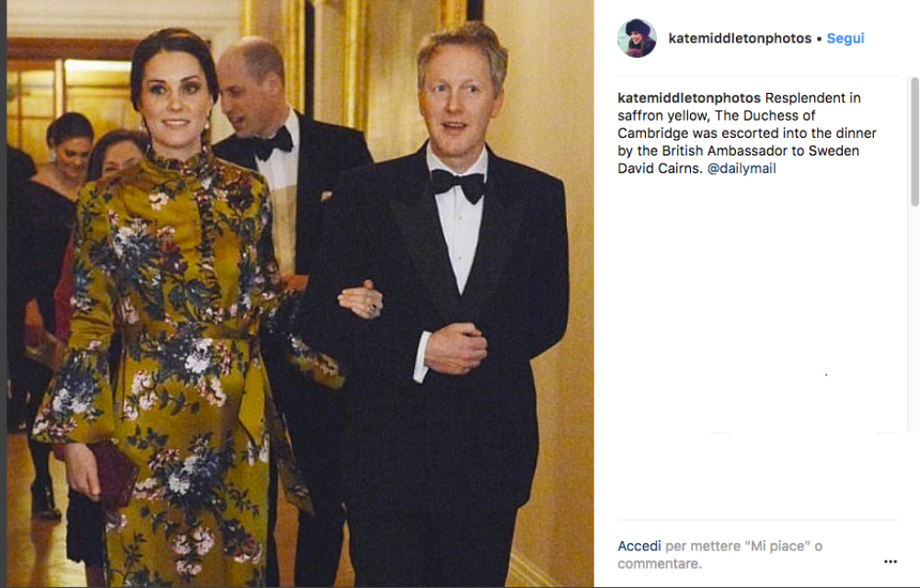This screenshot has width=920, height=588.
Task: Click katemiddletonphotos username in the caption
Action: point(689,98)
